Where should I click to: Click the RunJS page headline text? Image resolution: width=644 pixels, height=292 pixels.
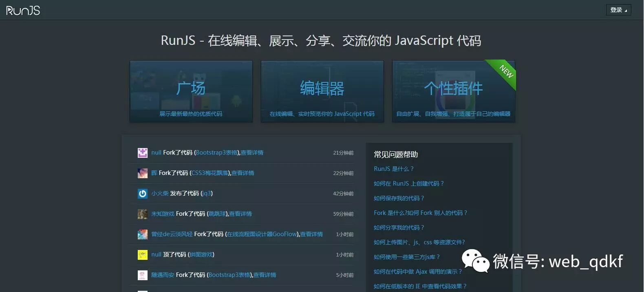[x=321, y=40]
